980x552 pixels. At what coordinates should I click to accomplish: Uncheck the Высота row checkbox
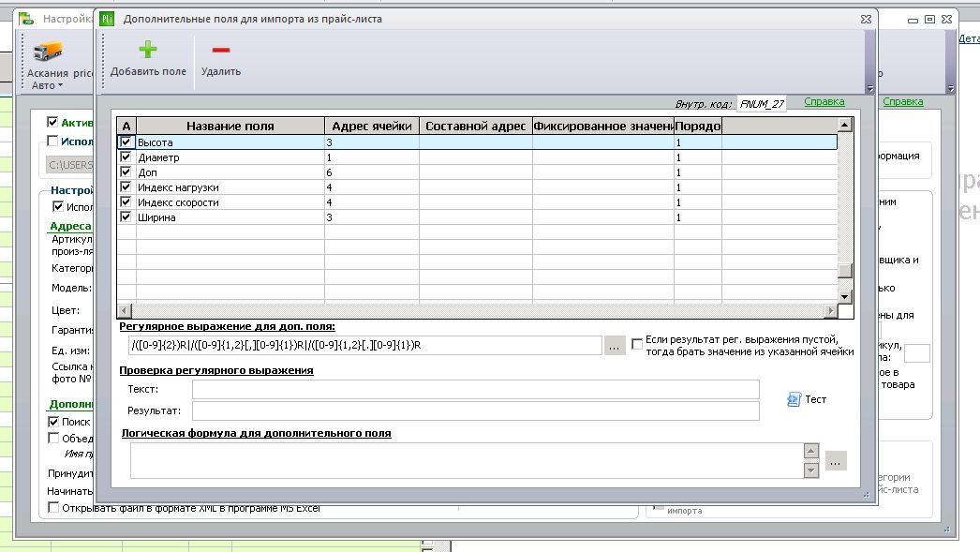[x=126, y=142]
